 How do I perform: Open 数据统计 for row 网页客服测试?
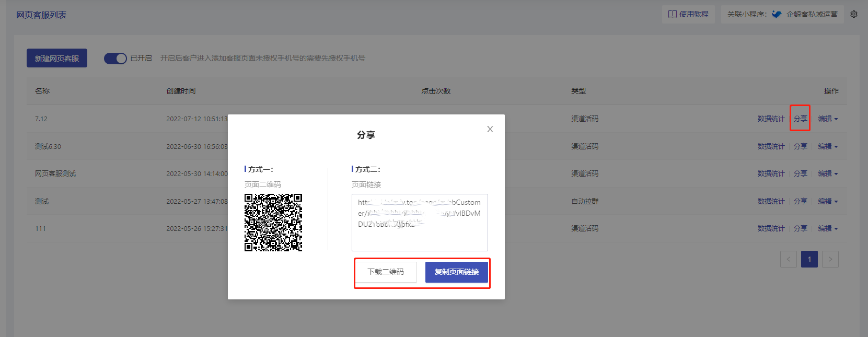tap(771, 173)
